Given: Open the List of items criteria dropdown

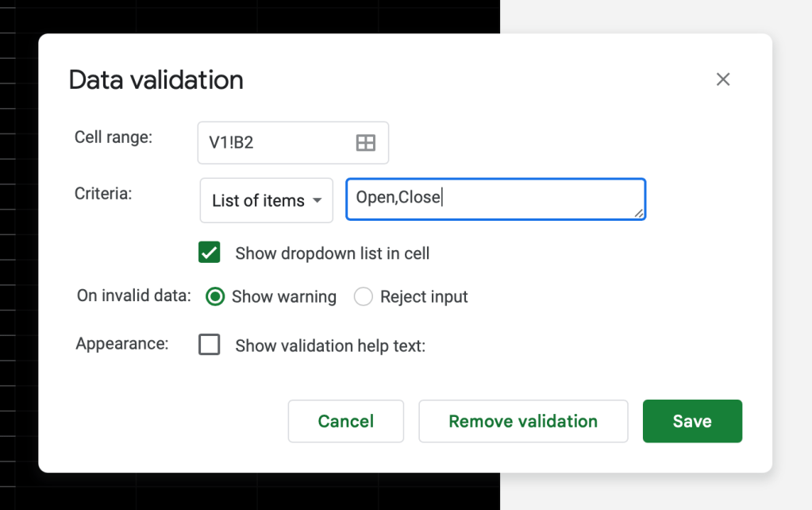Looking at the screenshot, I should coord(266,200).
